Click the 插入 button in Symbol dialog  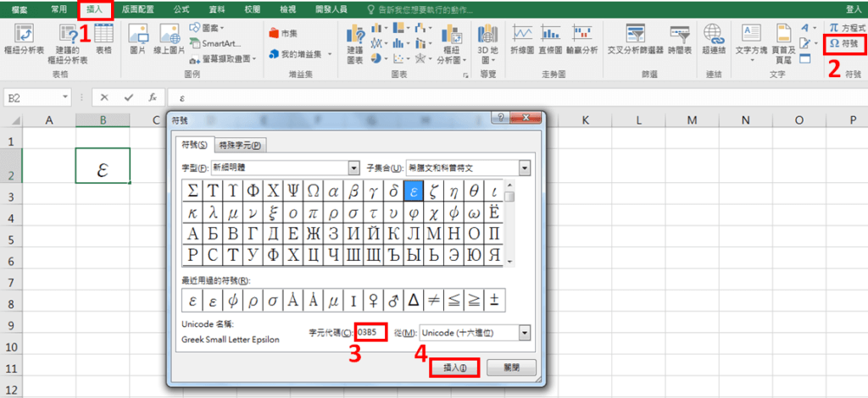454,368
